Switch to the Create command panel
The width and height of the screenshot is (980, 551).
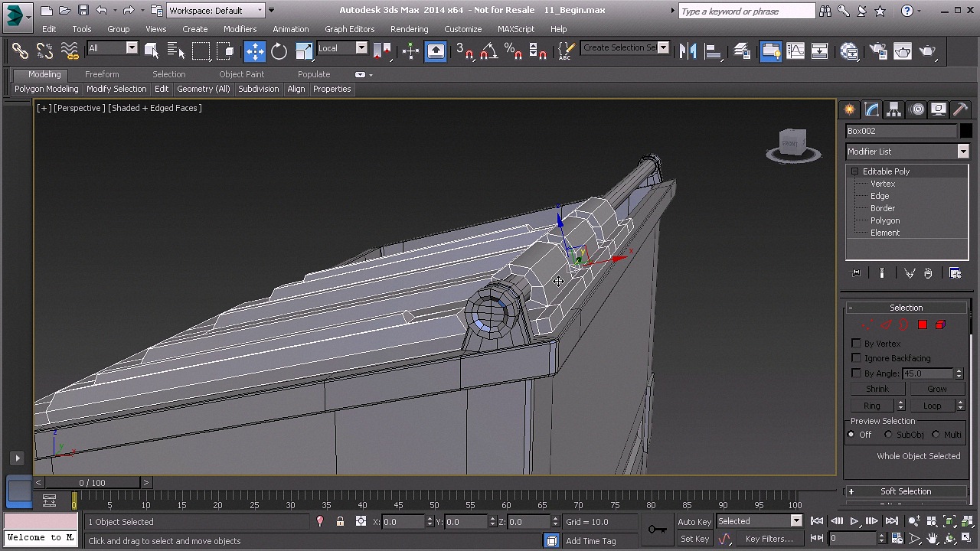click(850, 109)
